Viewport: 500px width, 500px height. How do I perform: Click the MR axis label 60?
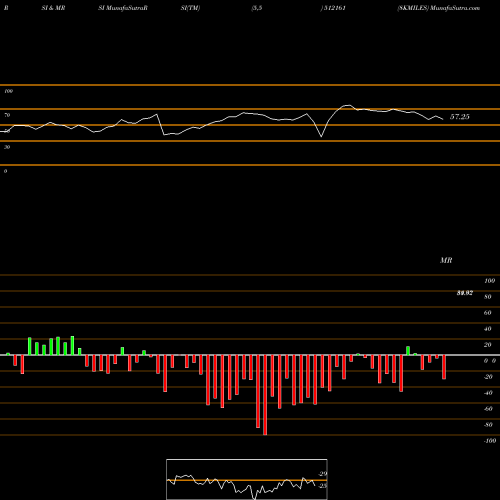click(488, 313)
